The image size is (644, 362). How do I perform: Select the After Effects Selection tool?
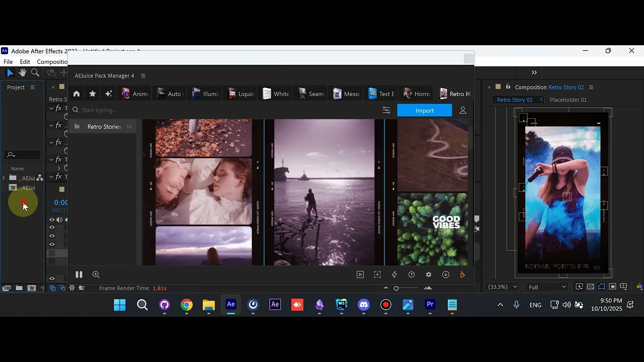click(10, 73)
